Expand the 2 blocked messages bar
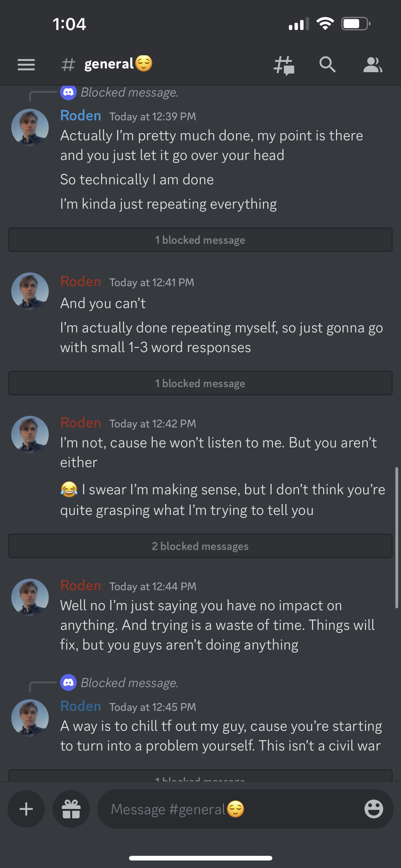This screenshot has width=401, height=868. (x=200, y=546)
